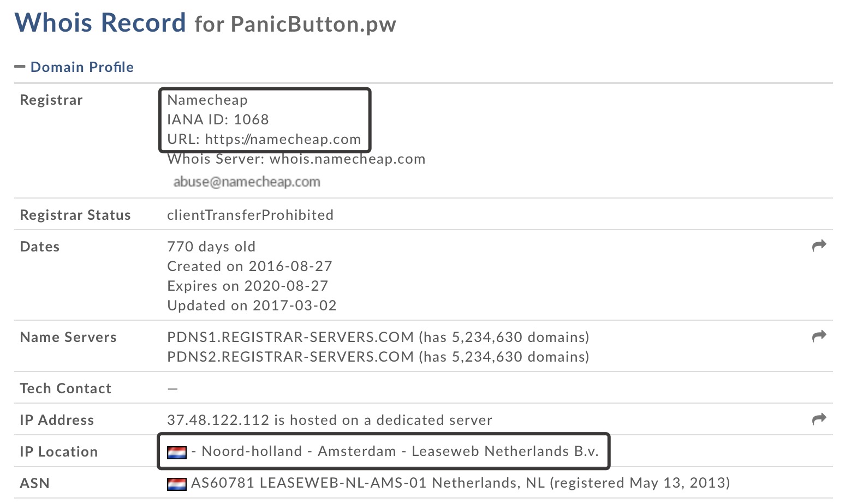Click the share arrow in Dates row

point(819,246)
